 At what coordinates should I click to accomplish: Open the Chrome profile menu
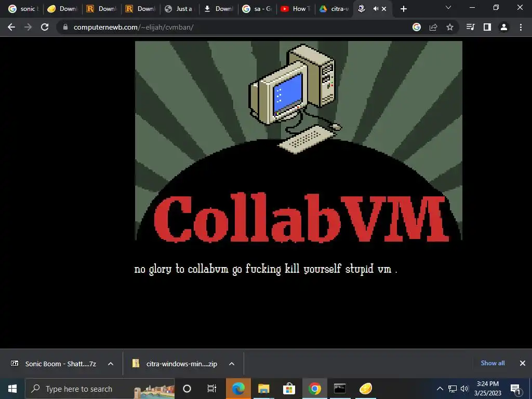(504, 27)
